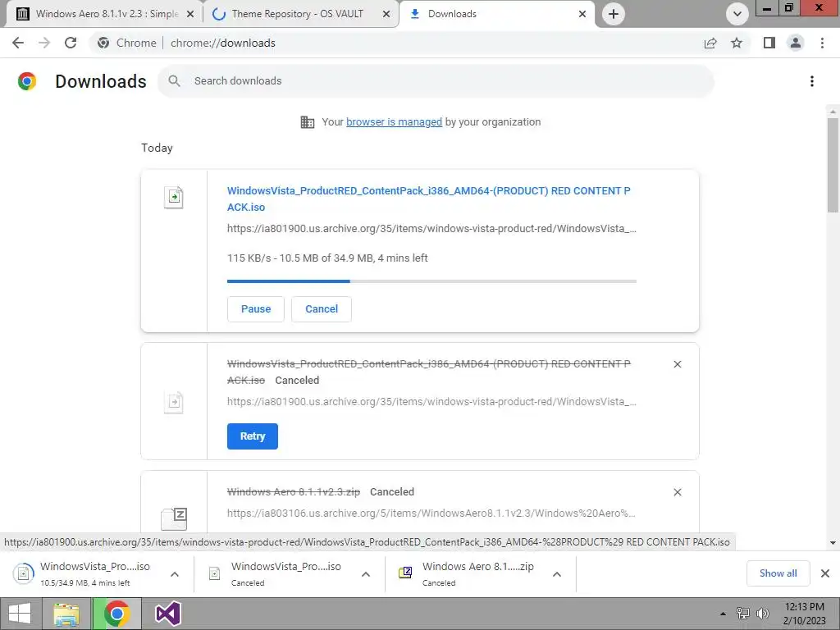The width and height of the screenshot is (840, 630).
Task: Go back using the browser back arrow
Action: pyautogui.click(x=18, y=43)
